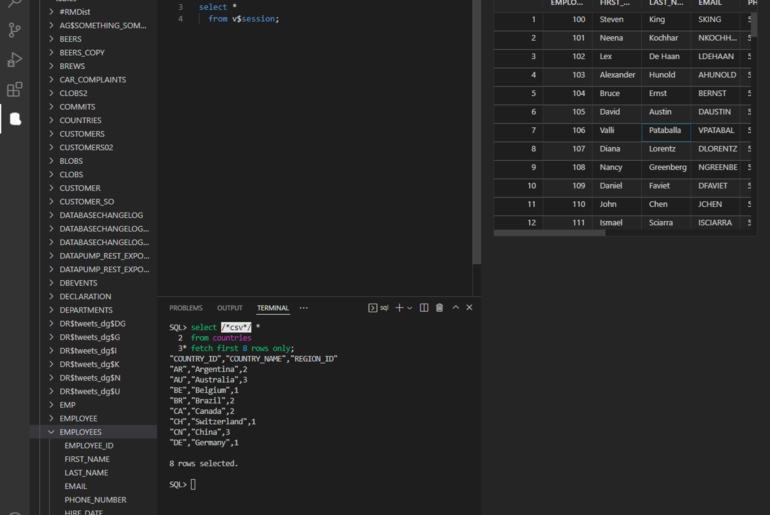Click the Hunold last name cell

point(666,75)
